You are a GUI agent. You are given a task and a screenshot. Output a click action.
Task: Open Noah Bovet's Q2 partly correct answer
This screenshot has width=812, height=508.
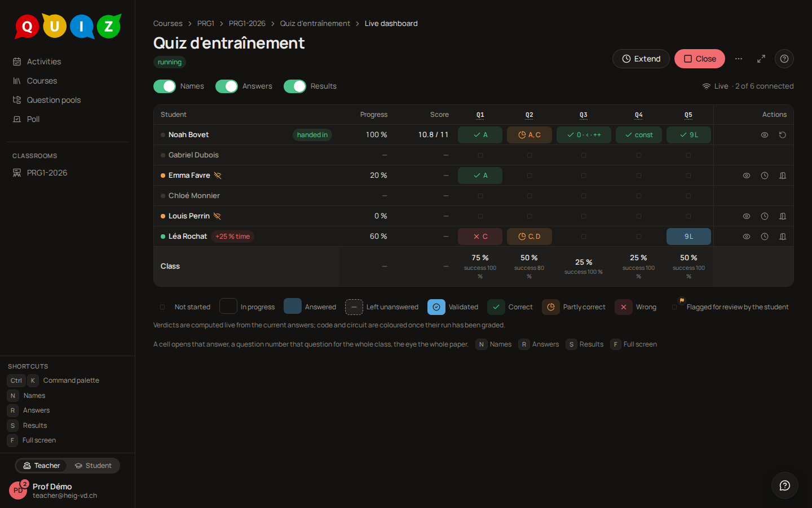pos(529,135)
